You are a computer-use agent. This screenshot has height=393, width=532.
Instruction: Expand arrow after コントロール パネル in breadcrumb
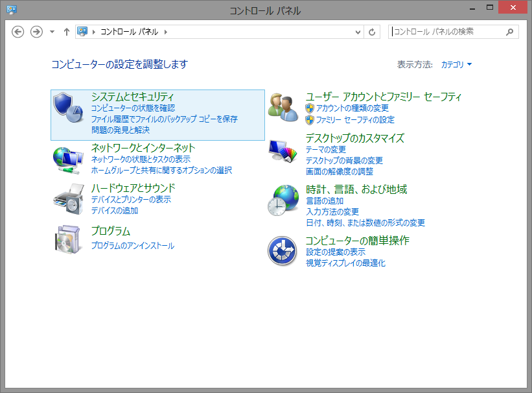[x=166, y=32]
